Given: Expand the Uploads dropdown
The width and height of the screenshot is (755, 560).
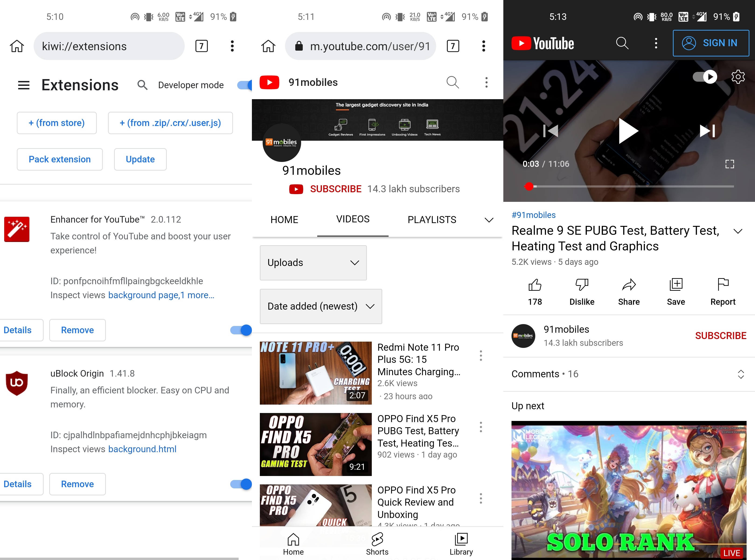Looking at the screenshot, I should click(313, 263).
